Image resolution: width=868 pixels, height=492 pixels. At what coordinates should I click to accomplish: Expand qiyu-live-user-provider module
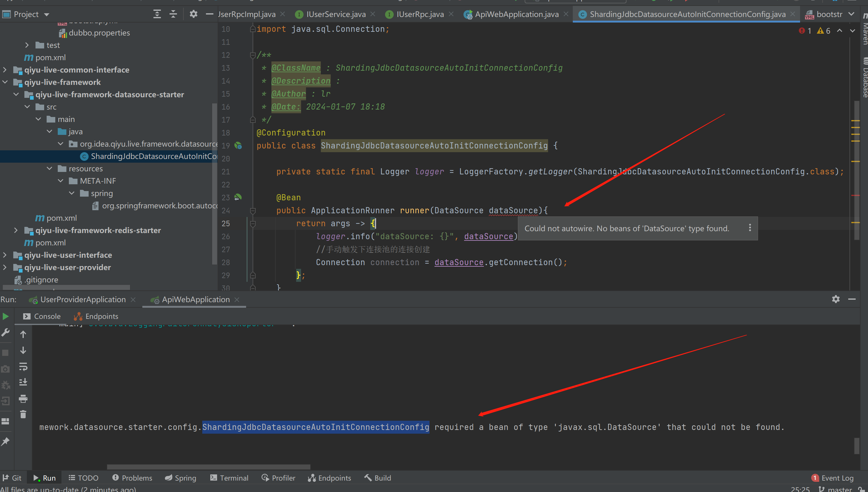(x=5, y=267)
